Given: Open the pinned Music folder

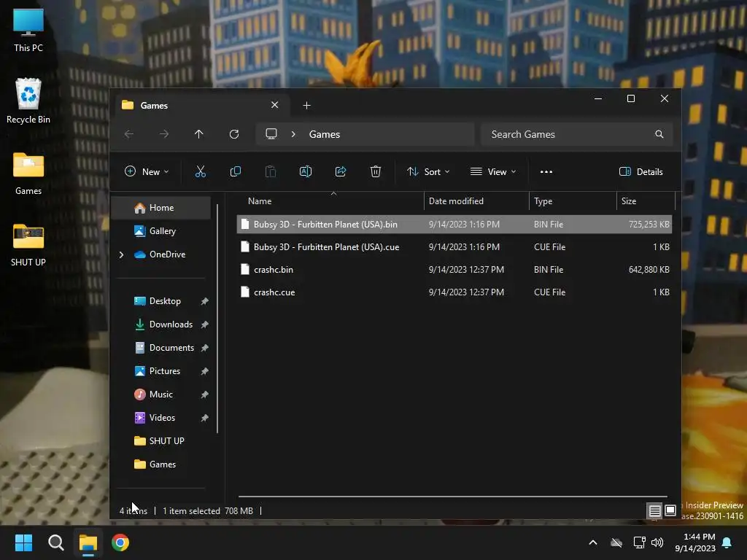Looking at the screenshot, I should click(x=161, y=394).
